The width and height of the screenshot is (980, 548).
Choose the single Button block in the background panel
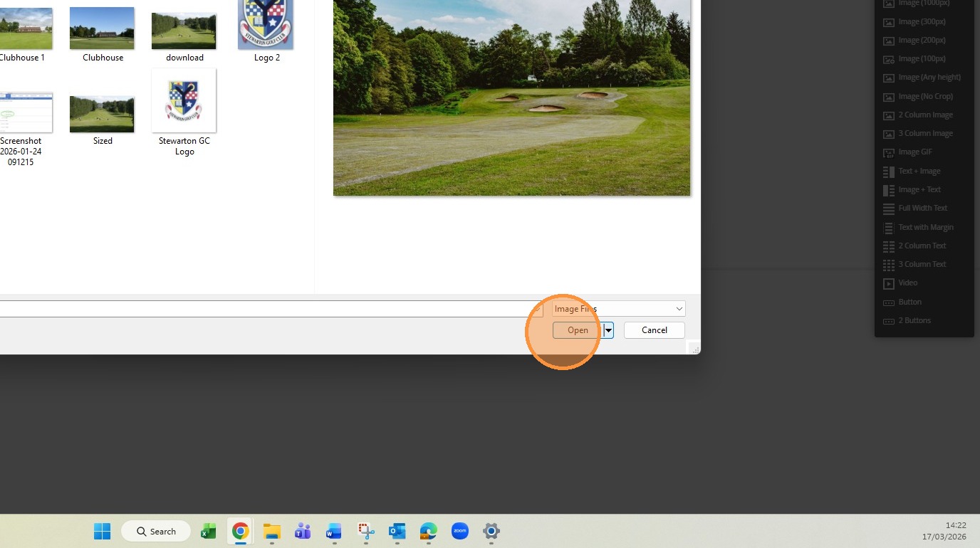(902, 302)
